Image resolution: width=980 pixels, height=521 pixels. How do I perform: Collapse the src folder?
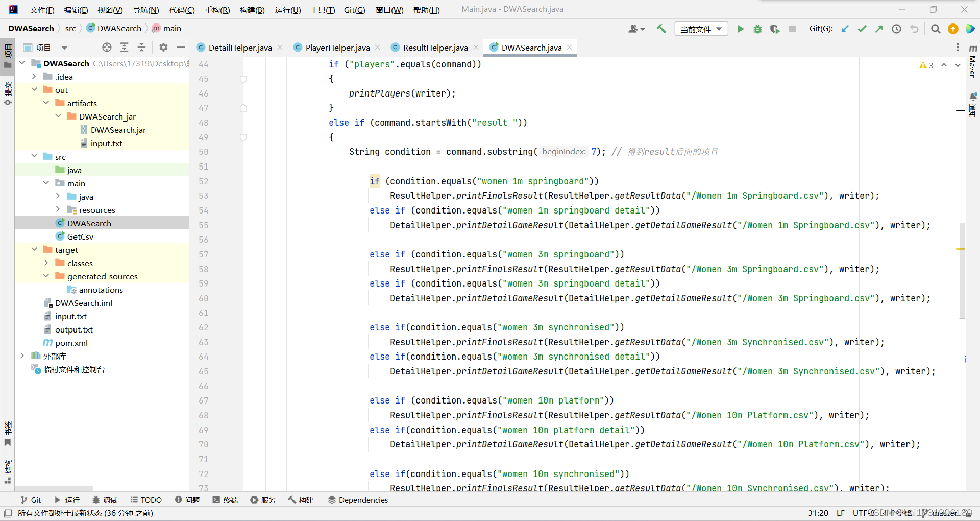pos(34,156)
